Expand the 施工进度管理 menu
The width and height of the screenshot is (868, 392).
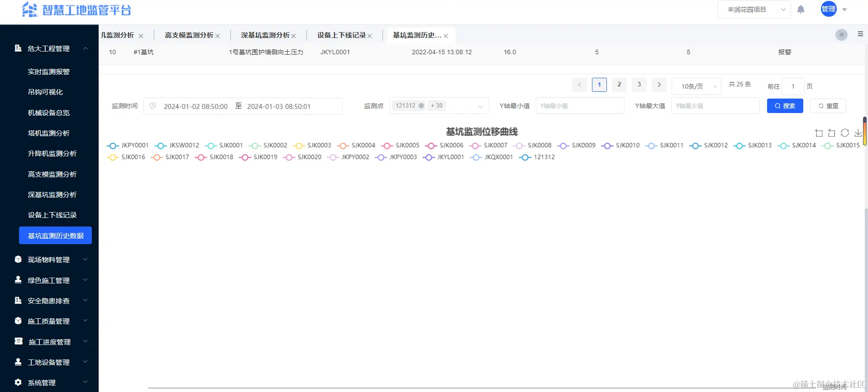tap(49, 342)
